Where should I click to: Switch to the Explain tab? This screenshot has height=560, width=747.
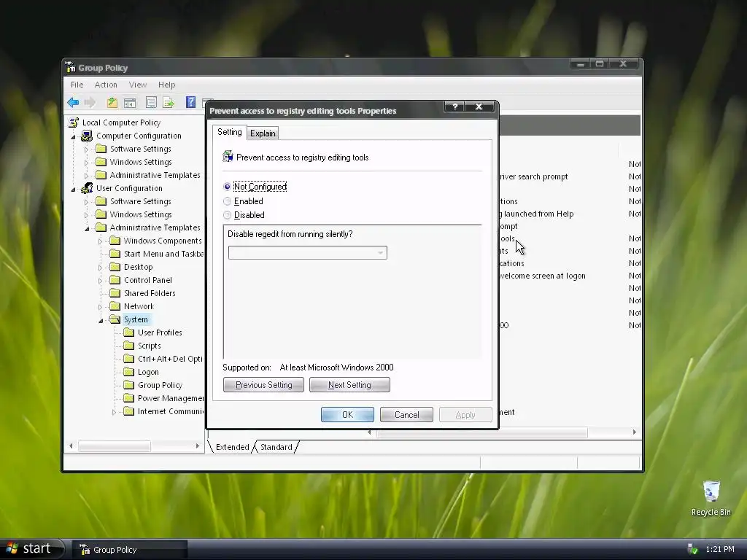pos(263,133)
